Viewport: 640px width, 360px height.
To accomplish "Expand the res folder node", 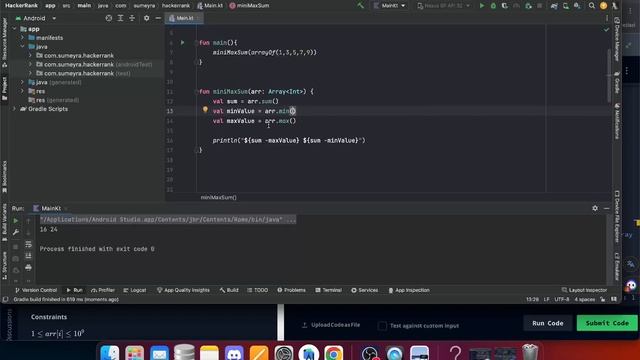I will point(22,91).
